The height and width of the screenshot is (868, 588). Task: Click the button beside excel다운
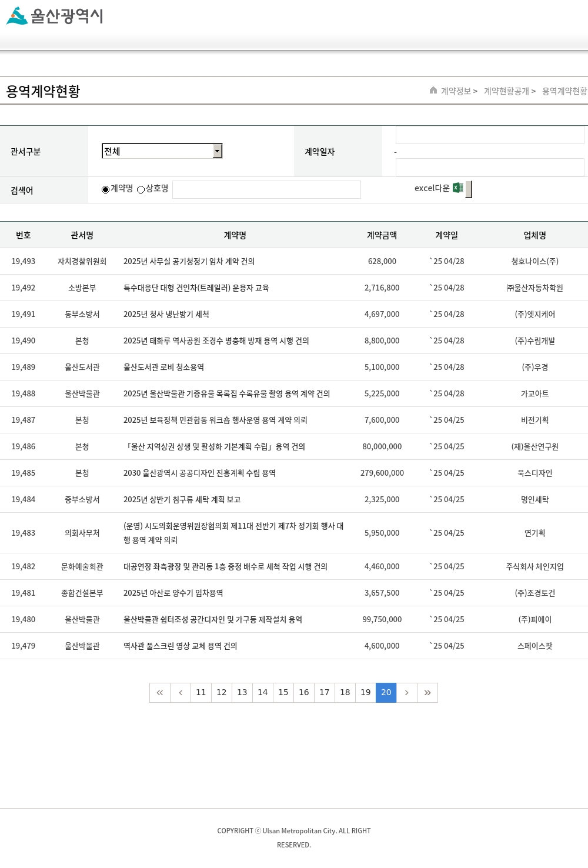pos(469,189)
